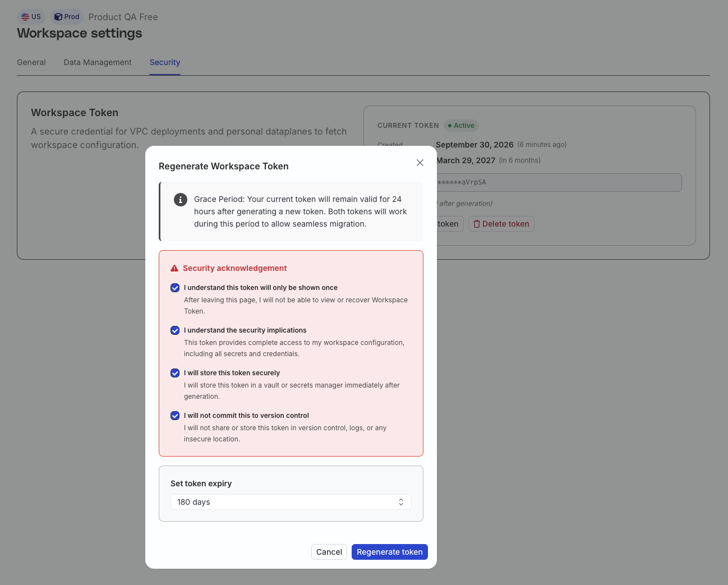Click the trash icon on Delete token
The height and width of the screenshot is (585, 728).
point(477,224)
